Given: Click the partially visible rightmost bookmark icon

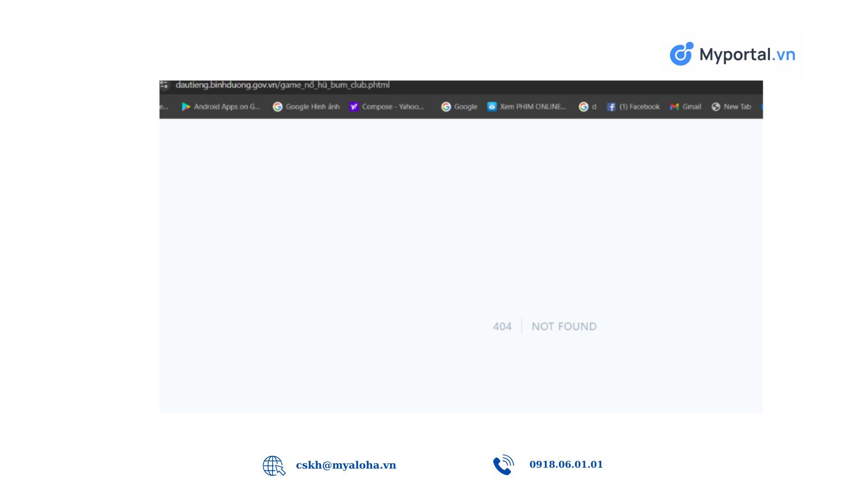Looking at the screenshot, I should tap(761, 107).
